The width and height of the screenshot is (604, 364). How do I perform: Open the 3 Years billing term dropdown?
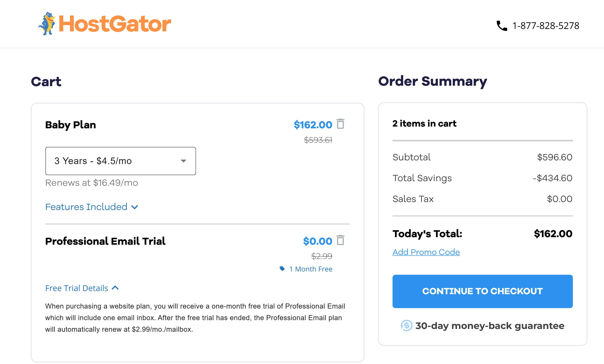120,161
